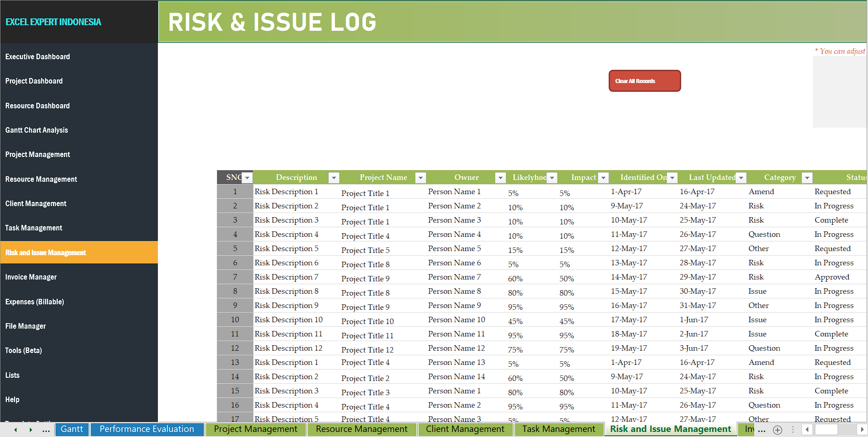
Task: Go to Invoice Manager in sidebar
Action: pyautogui.click(x=31, y=277)
